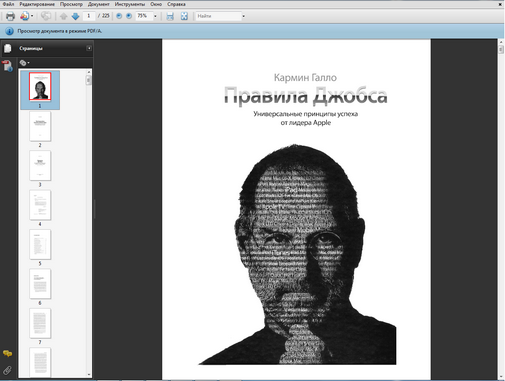The height and width of the screenshot is (381, 505).
Task: Go to previous page with up arrow
Action: 64,16
